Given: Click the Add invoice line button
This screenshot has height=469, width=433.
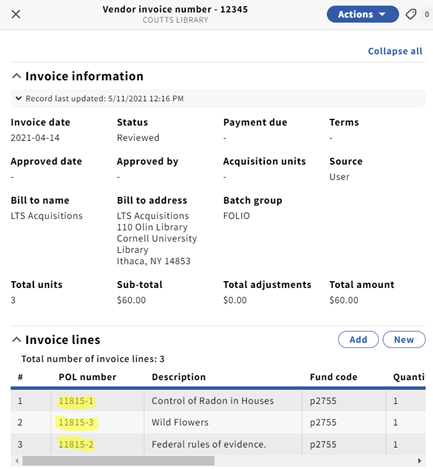Looking at the screenshot, I should [358, 340].
